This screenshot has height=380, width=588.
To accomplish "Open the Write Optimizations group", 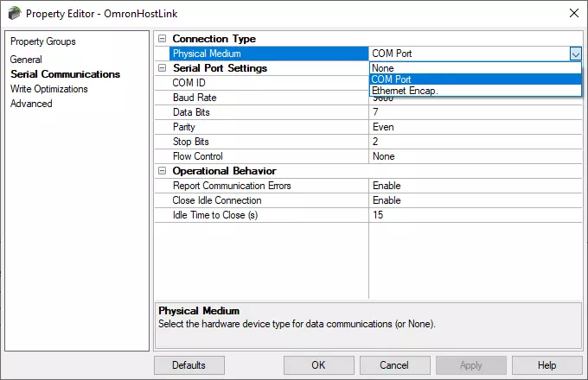I will click(x=48, y=89).
